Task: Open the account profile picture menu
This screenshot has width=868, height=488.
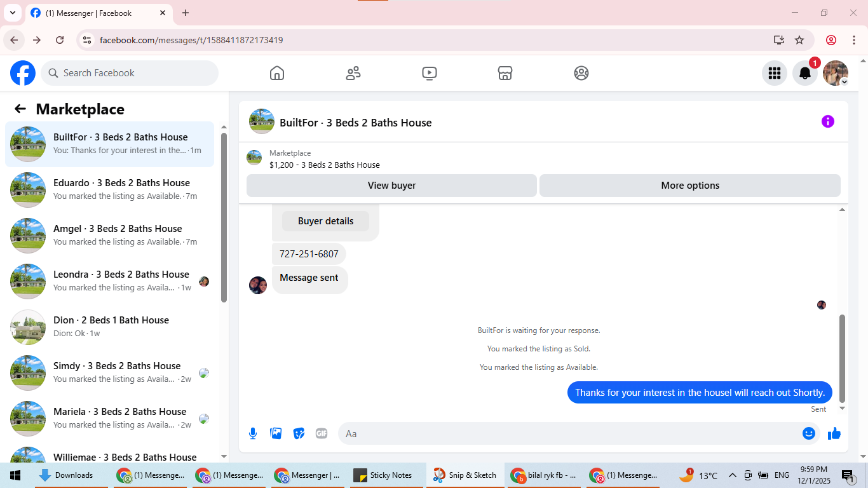Action: [836, 73]
